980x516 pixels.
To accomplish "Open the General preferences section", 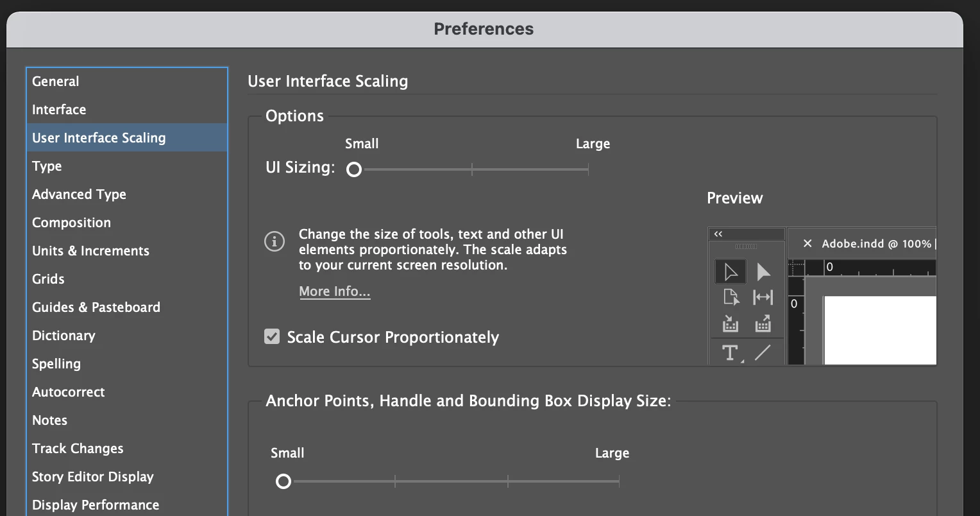I will tap(56, 82).
